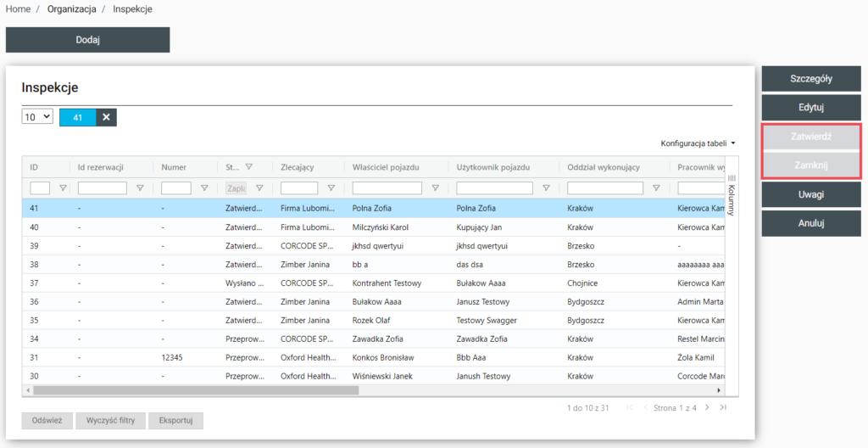Click filter funnel for Właściciel pojazdu column

[435, 188]
